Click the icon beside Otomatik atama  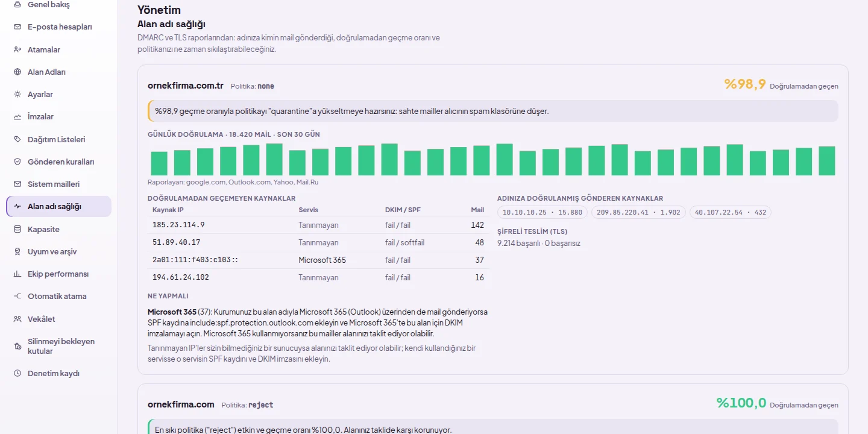coord(17,296)
